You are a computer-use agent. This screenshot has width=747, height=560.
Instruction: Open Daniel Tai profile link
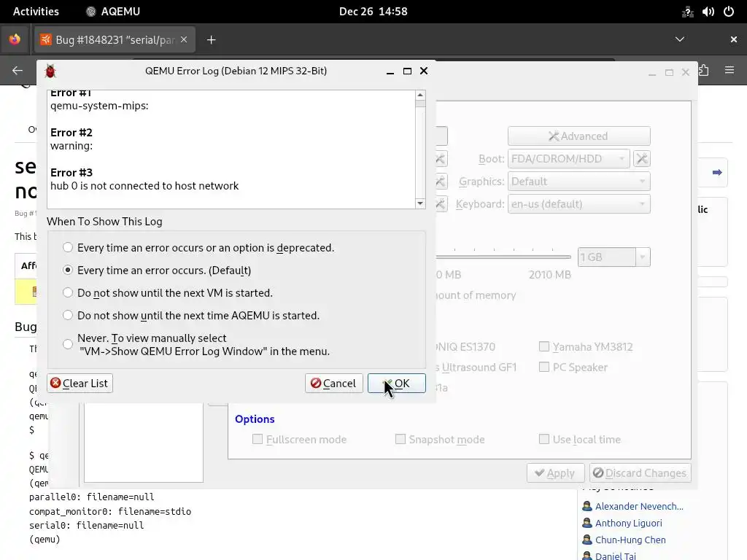click(615, 556)
